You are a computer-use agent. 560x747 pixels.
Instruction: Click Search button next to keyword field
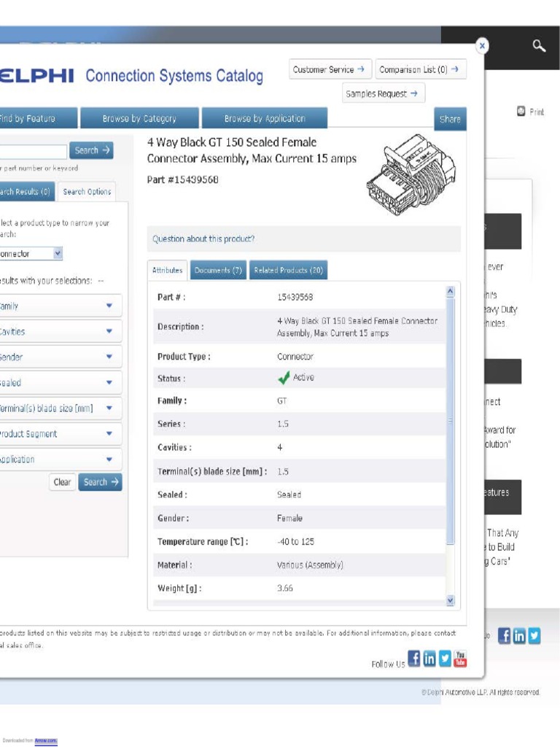coord(91,150)
